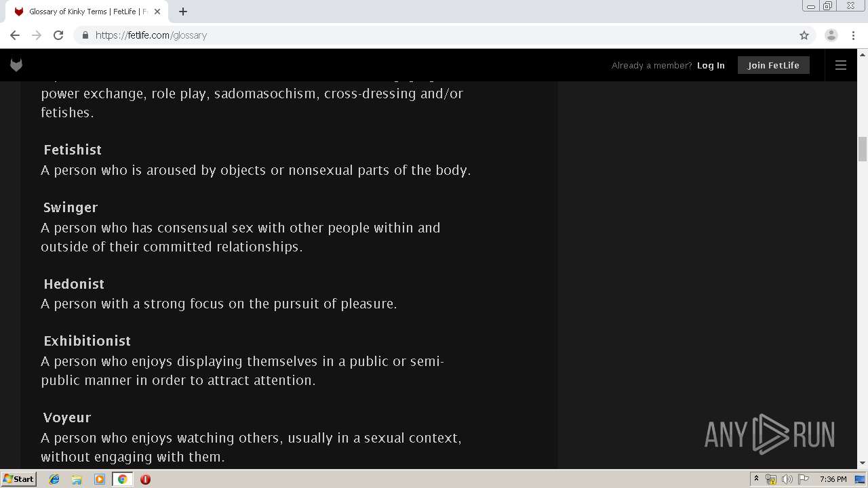
Task: Click the page scrollbar thumb
Action: (863, 149)
